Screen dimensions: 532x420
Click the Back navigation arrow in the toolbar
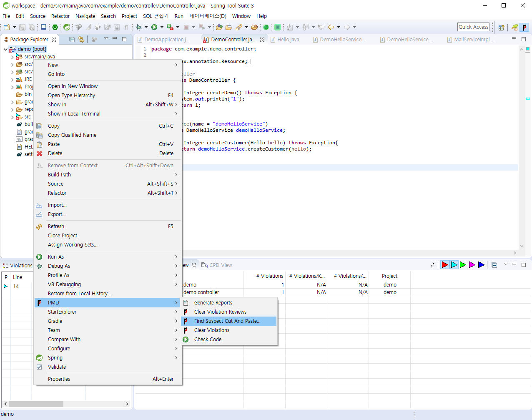[x=331, y=27]
